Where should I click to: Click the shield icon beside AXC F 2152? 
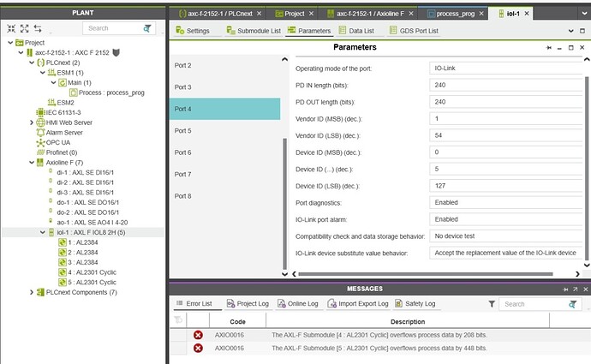(116, 52)
